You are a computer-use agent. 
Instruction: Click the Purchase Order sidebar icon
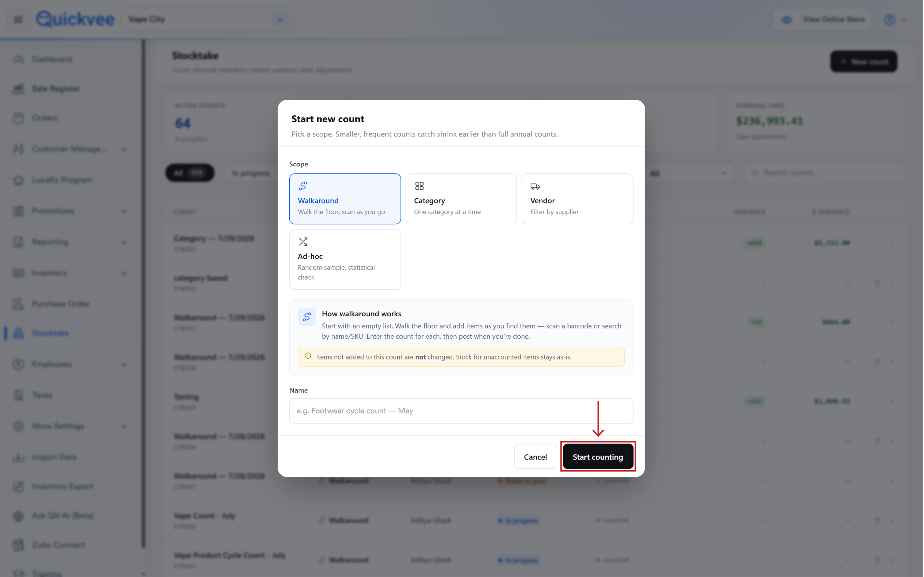click(x=18, y=304)
